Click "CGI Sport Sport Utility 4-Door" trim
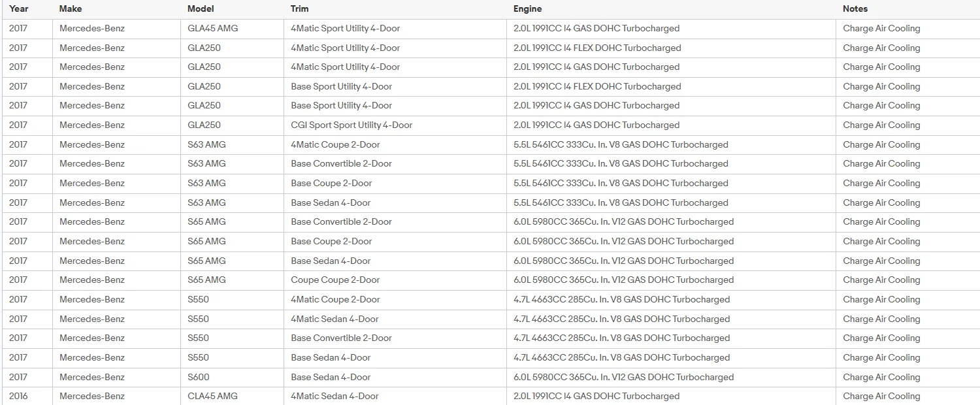 click(351, 125)
